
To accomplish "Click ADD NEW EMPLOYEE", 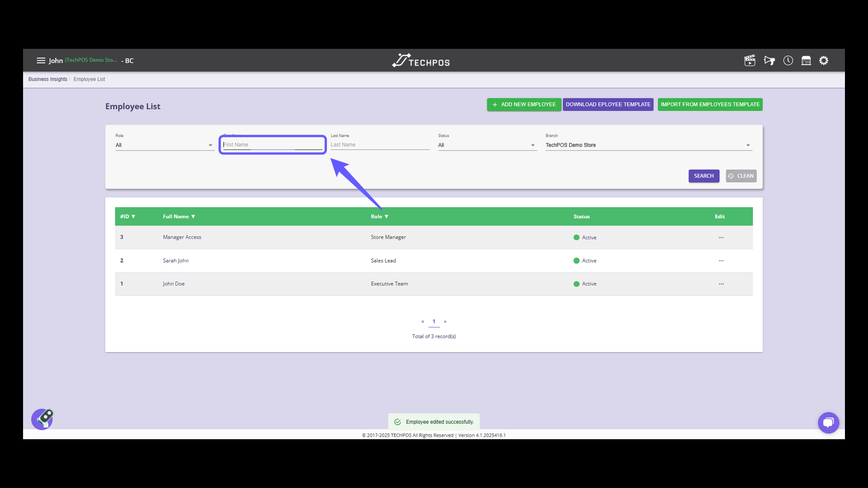I will click(524, 104).
